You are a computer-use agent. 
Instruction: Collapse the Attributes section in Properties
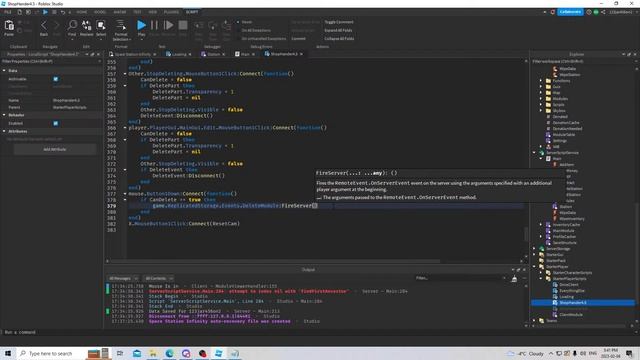[x=4, y=131]
